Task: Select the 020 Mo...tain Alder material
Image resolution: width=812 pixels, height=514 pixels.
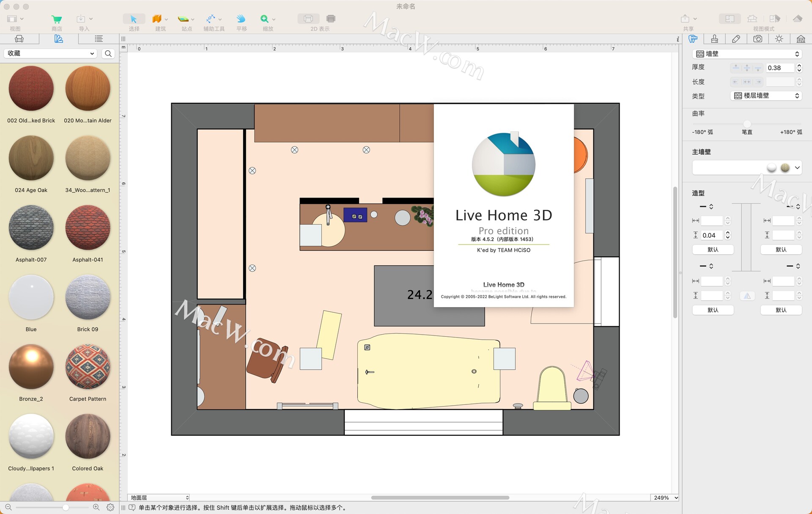Action: [88, 88]
